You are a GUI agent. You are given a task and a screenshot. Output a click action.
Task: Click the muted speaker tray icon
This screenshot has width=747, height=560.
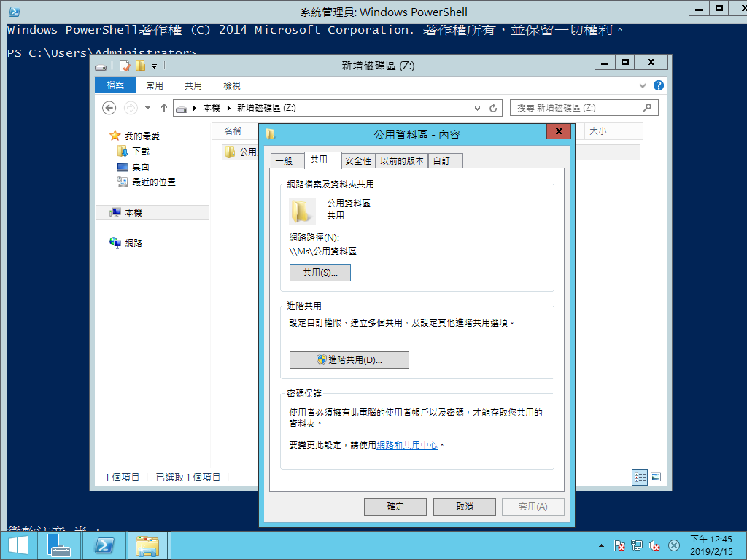(654, 545)
